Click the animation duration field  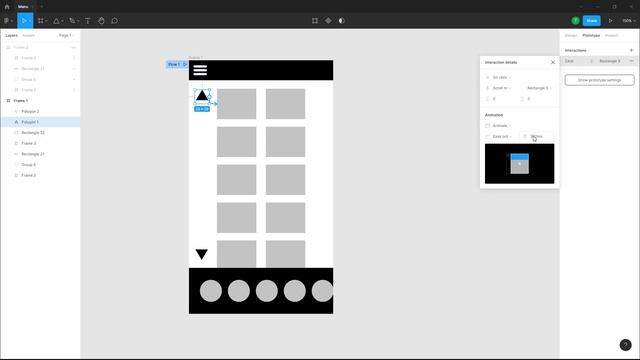[x=536, y=136]
